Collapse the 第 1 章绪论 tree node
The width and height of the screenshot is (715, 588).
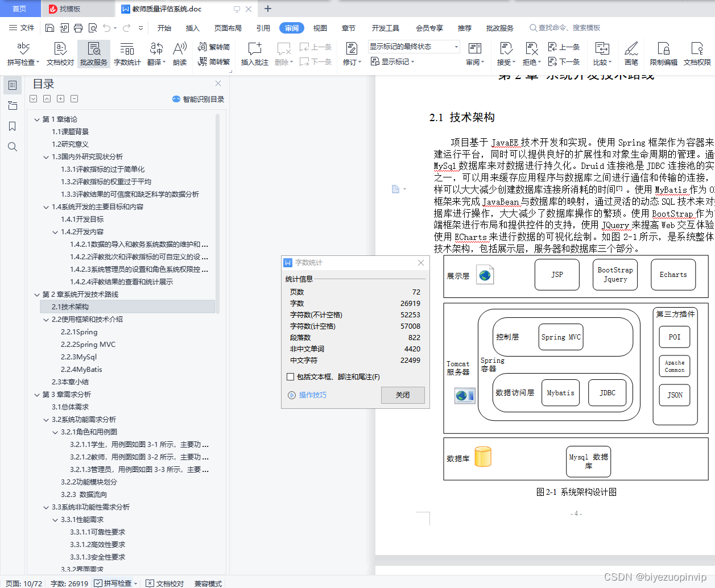[37, 119]
